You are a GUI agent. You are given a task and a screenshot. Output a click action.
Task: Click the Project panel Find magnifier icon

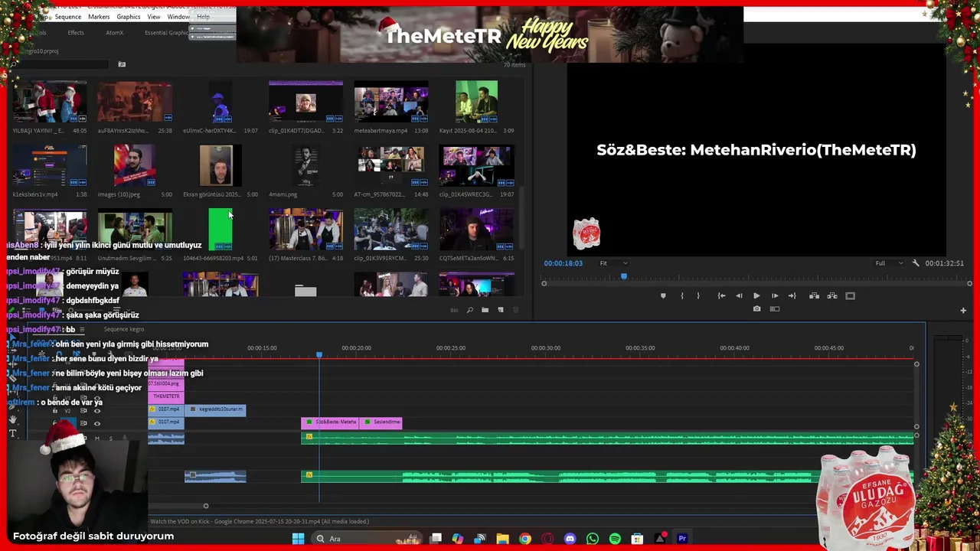pyautogui.click(x=469, y=310)
